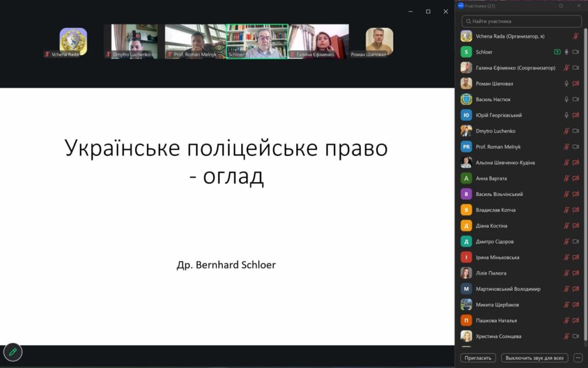This screenshot has width=588, height=368.
Task: Click Schloer's screen share indicator icon
Action: [x=557, y=52]
